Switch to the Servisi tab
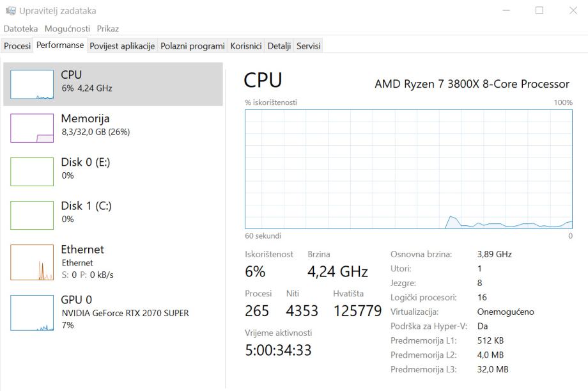 click(308, 46)
